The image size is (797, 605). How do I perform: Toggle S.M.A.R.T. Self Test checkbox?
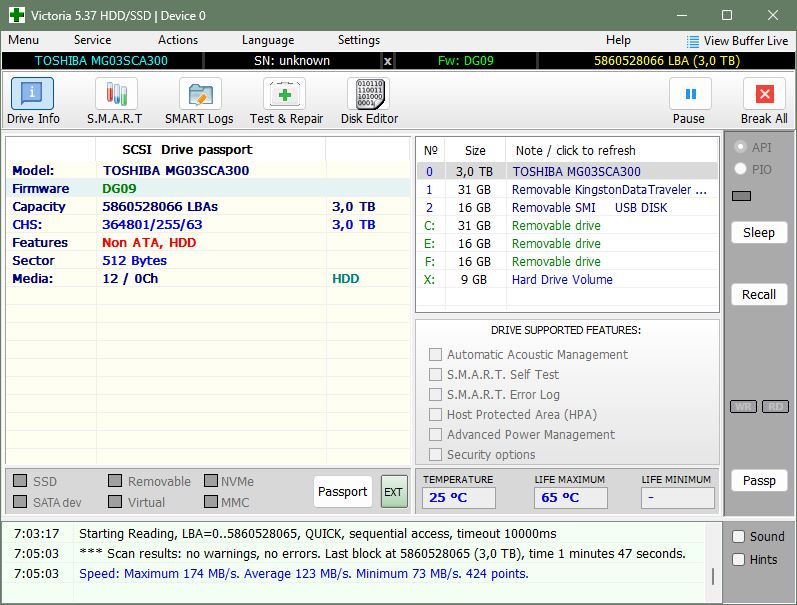(435, 374)
